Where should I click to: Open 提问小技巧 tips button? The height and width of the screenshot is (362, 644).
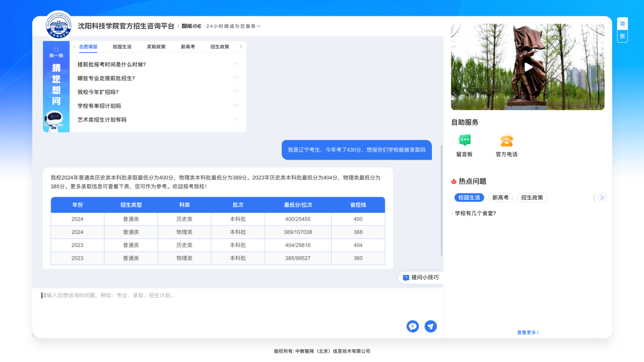(x=421, y=278)
